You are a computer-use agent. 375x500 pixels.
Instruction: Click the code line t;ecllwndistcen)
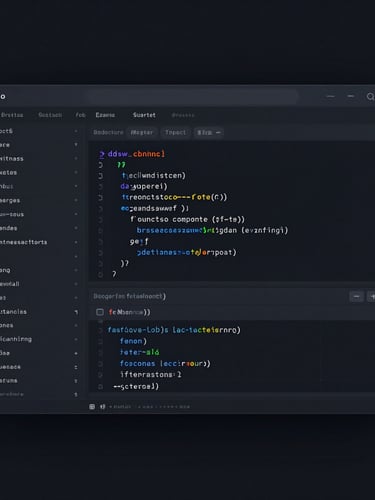[154, 175]
